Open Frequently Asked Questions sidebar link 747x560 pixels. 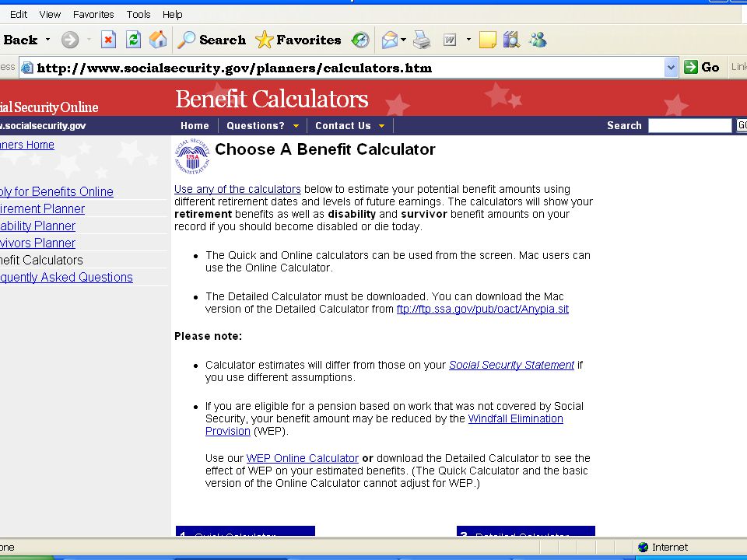[x=66, y=277]
